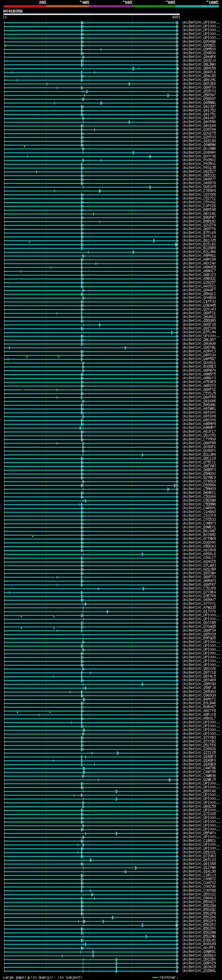The height and width of the screenshot is (980, 222).
Task: Open the UniRef100_A7E4E9 hit
Action: (199, 382)
